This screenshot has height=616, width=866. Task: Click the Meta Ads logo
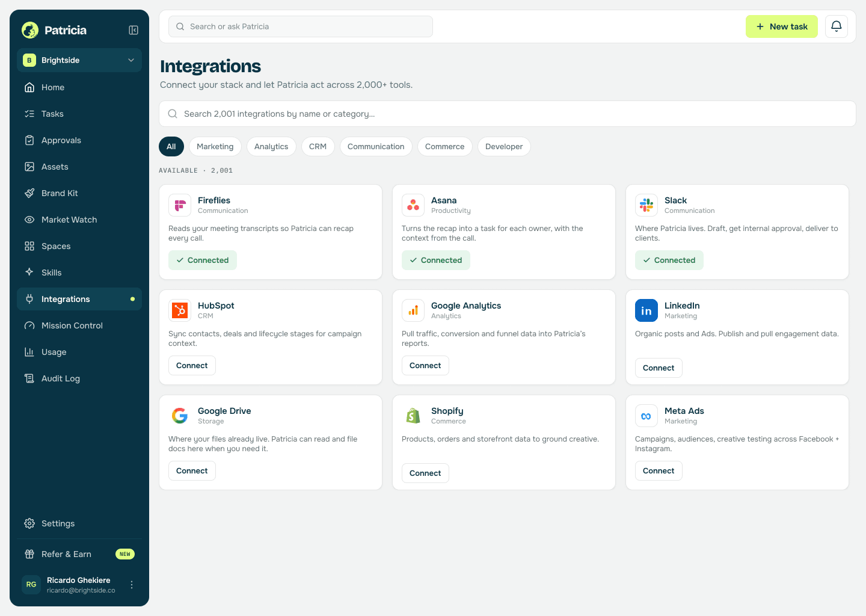pyautogui.click(x=646, y=416)
